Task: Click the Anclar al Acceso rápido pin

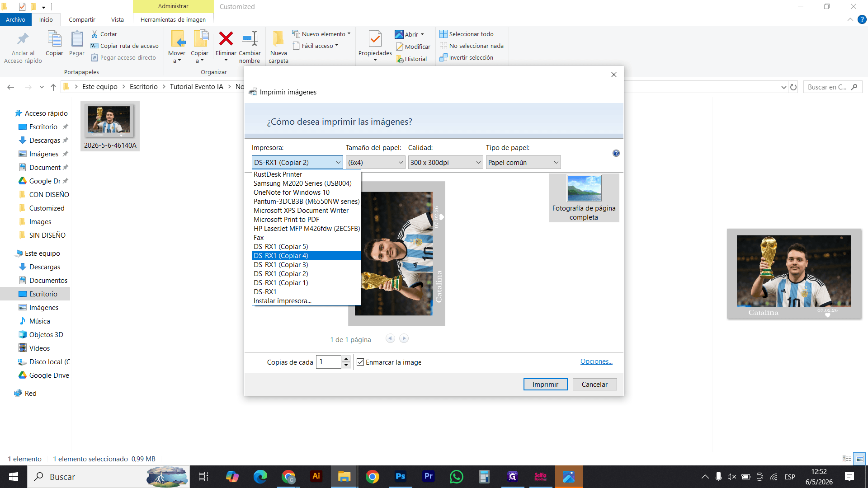Action: [x=23, y=39]
